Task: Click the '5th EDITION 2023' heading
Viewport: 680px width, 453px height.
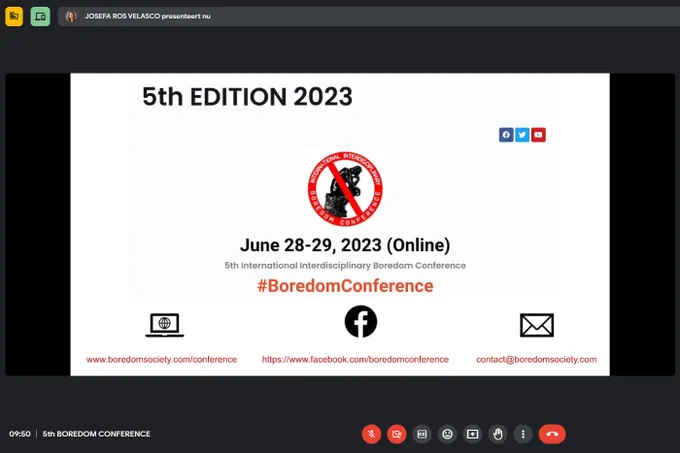Action: pyautogui.click(x=247, y=97)
